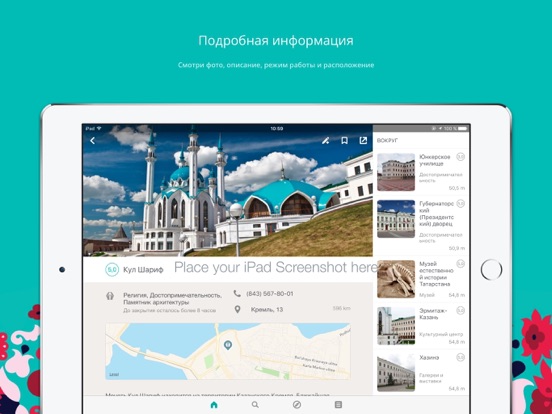Screen dimensions: 552x414
Task: Tap rating badge of Хазинэ
Action: (460, 357)
